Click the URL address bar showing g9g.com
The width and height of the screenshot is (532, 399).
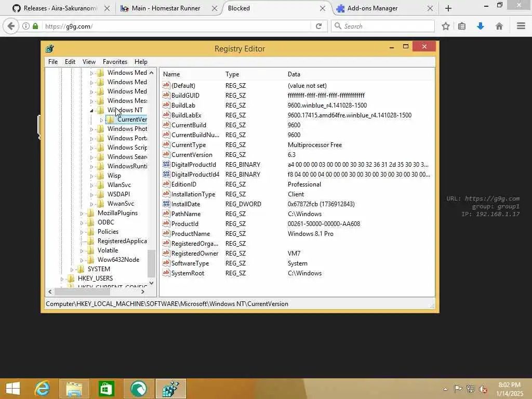177,26
